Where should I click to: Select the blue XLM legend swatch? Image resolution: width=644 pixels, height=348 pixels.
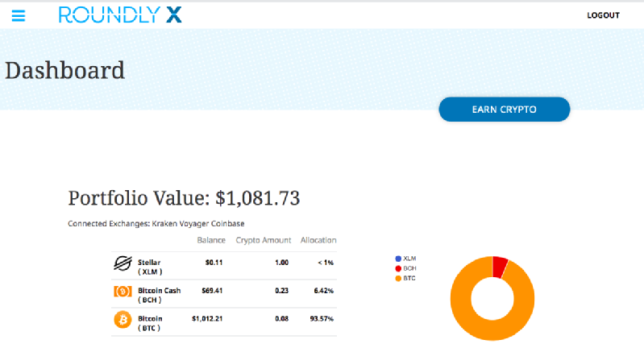[398, 259]
